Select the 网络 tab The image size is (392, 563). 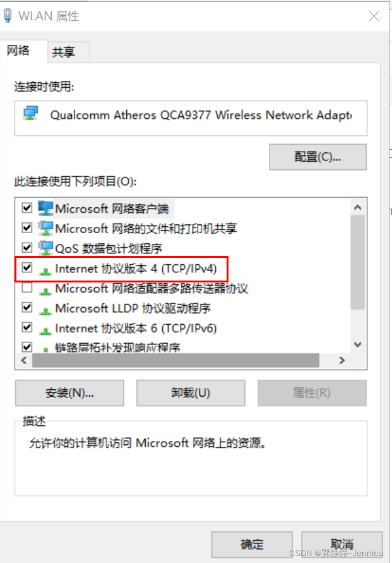tap(18, 51)
